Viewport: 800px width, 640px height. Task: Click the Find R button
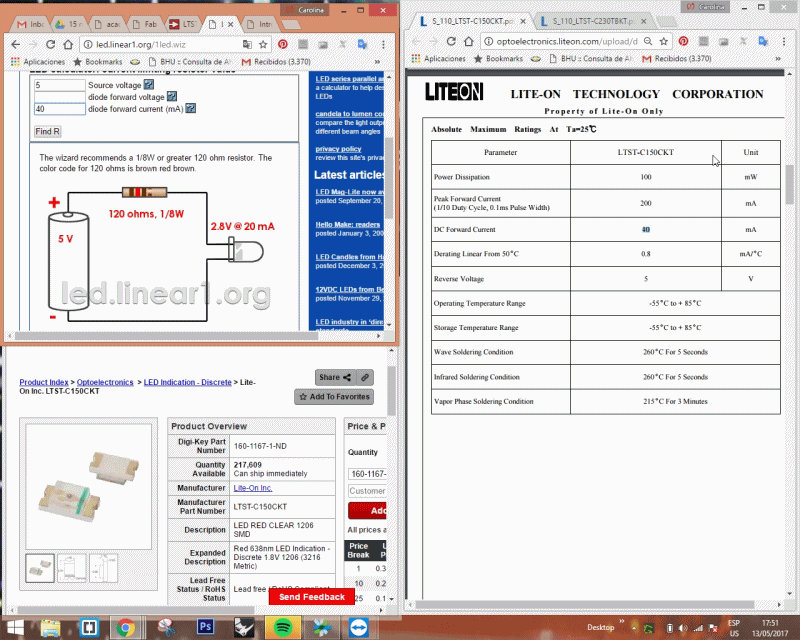(47, 131)
